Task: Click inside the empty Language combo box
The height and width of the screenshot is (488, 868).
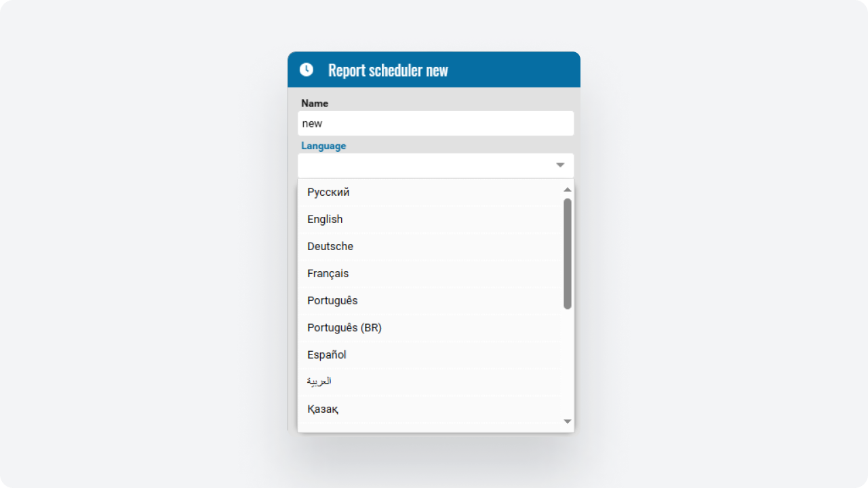Action: [x=424, y=165]
